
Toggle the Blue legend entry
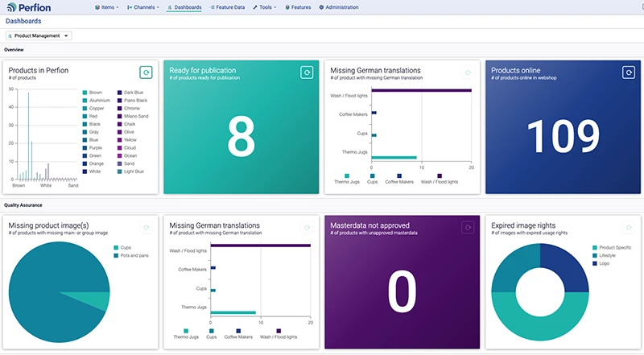[90, 140]
